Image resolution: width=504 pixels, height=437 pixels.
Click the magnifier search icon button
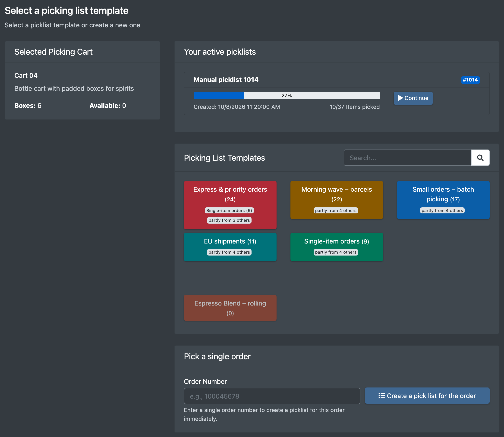(x=480, y=158)
